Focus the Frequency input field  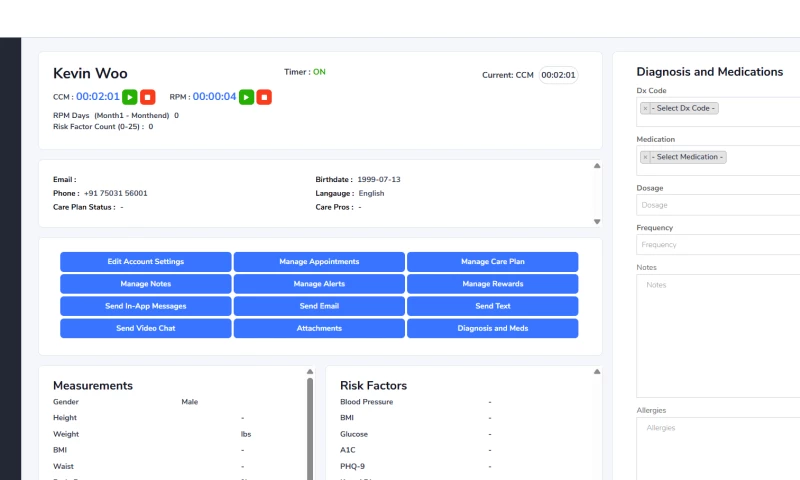click(718, 245)
